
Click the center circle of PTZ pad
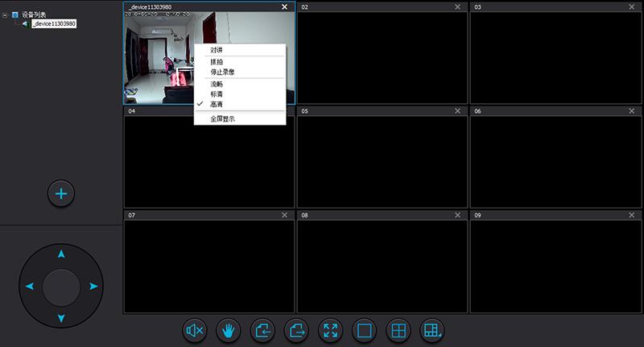[61, 287]
